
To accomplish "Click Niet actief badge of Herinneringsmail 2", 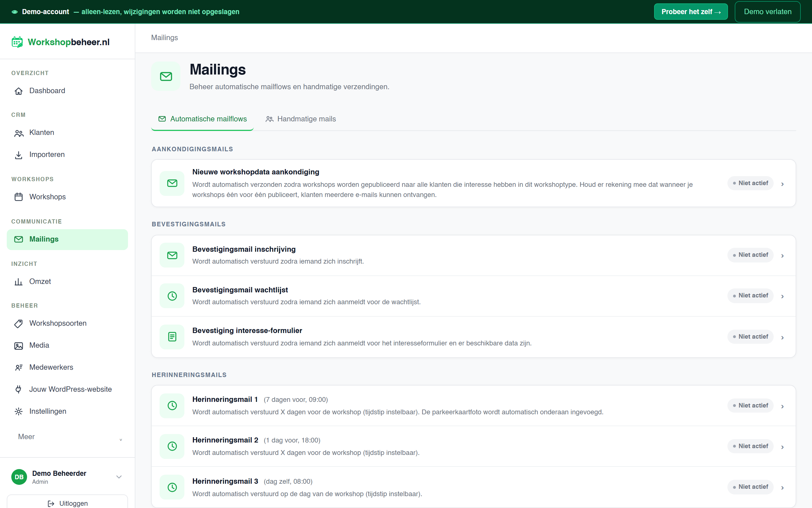I will click(750, 446).
